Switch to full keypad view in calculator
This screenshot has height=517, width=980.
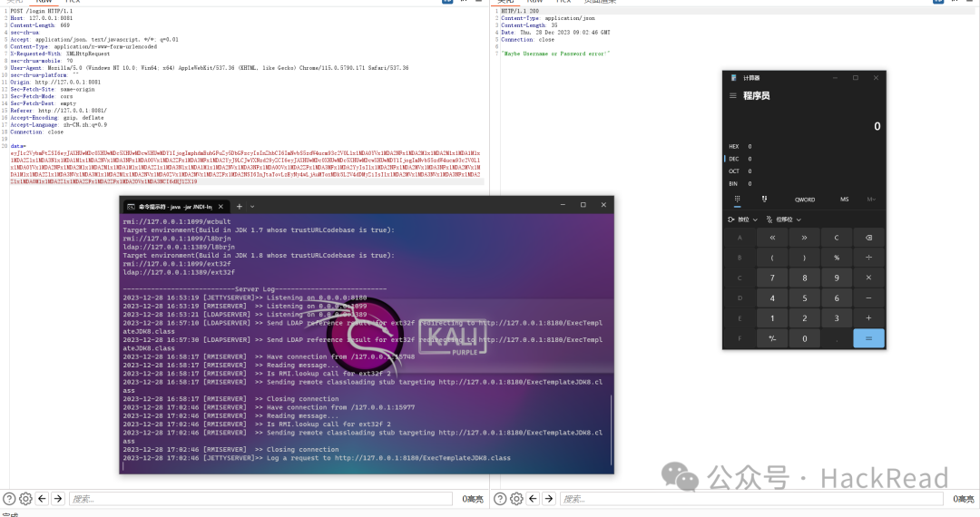tap(738, 200)
